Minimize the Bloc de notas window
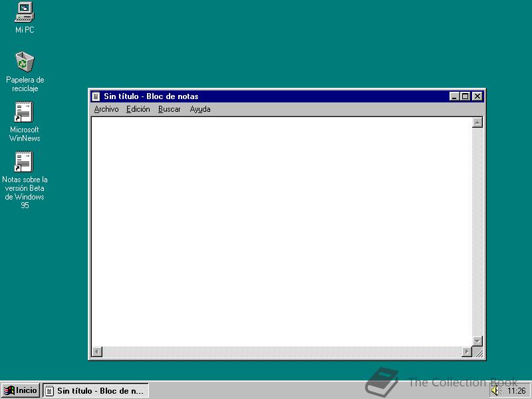 (454, 96)
